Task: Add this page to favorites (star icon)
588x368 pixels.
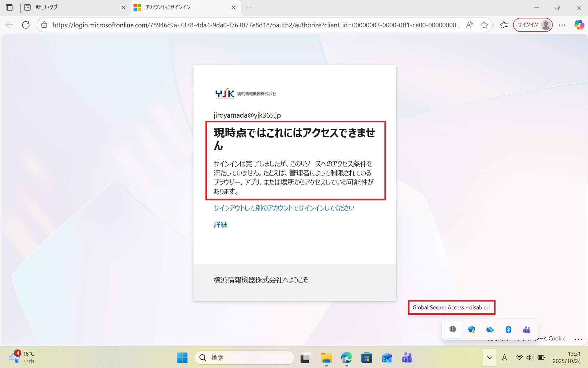Action: click(484, 25)
